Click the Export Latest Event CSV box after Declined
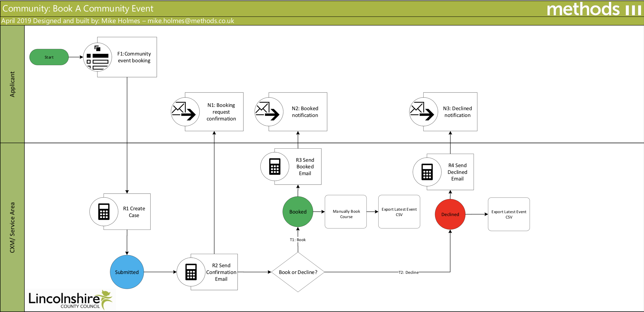Viewport: 644px width, 312px height. click(509, 214)
